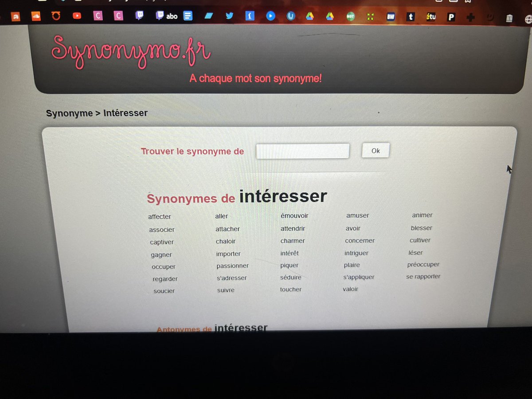This screenshot has width=532, height=399.
Task: Open the black plus-sign bookmark icon
Action: pos(471,18)
